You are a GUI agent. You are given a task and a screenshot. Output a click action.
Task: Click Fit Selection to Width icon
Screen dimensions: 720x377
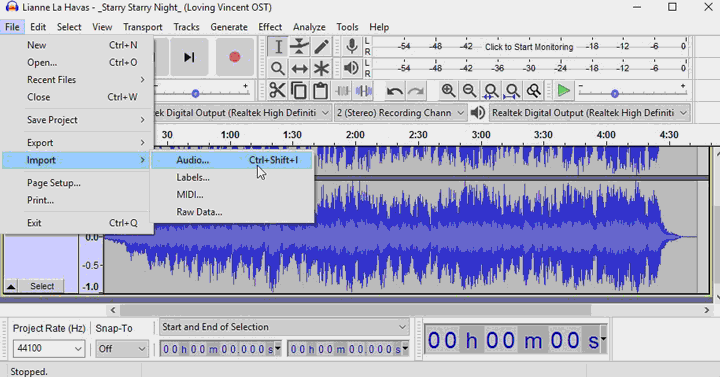[490, 91]
